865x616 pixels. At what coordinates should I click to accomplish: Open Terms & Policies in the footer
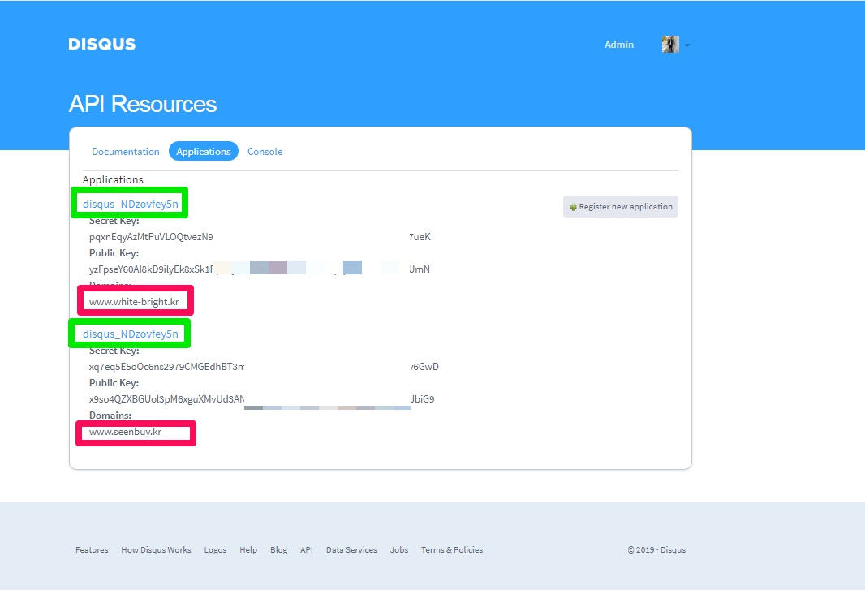click(x=451, y=550)
